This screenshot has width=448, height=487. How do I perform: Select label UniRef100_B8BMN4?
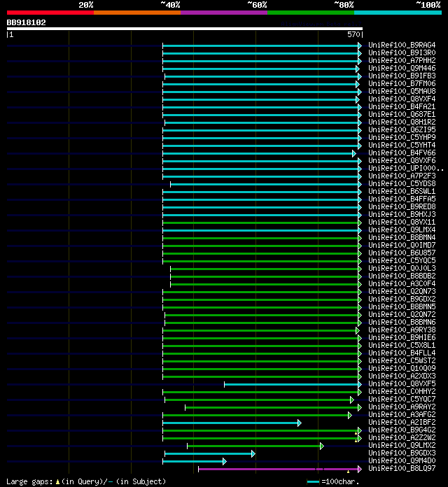point(402,238)
